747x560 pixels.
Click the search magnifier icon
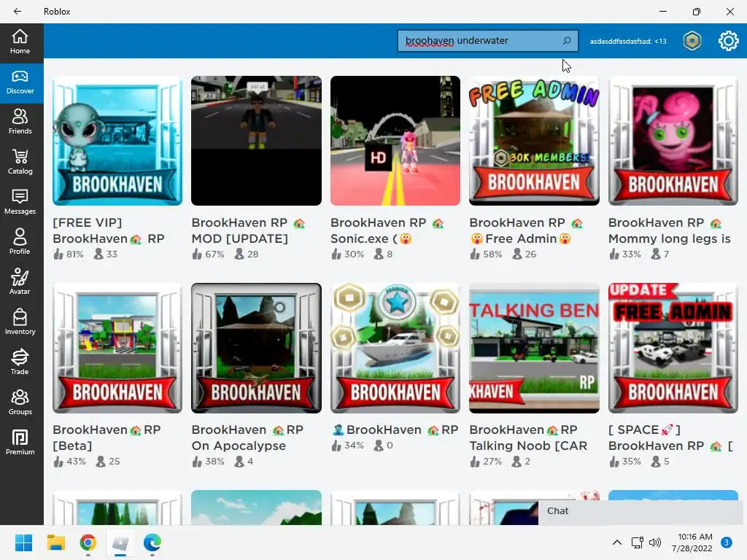pos(567,41)
